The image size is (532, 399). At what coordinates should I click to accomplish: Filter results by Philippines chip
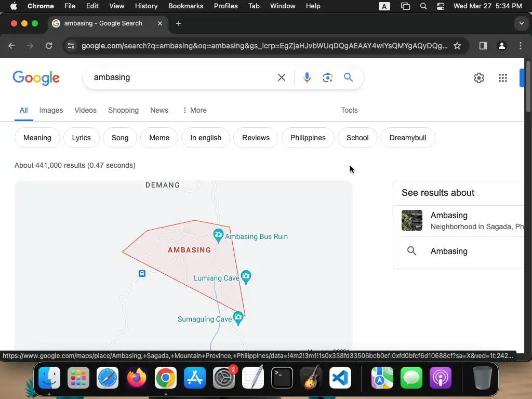[x=308, y=138]
